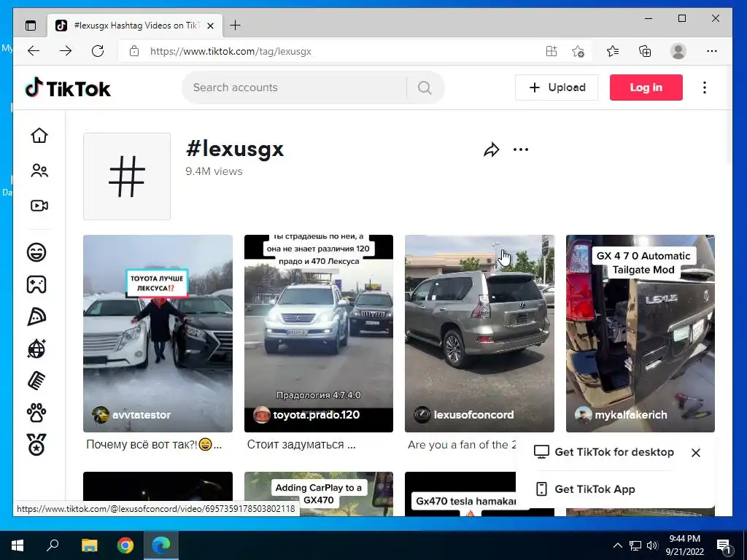Add this page to favorites star icon
747x560 pixels.
tap(578, 51)
